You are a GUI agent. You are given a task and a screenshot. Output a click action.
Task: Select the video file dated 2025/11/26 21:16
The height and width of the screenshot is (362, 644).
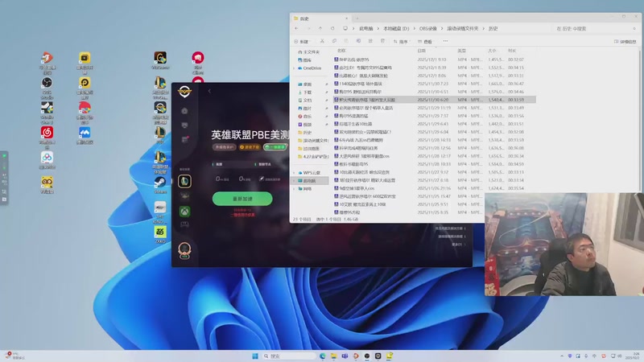pos(434,188)
